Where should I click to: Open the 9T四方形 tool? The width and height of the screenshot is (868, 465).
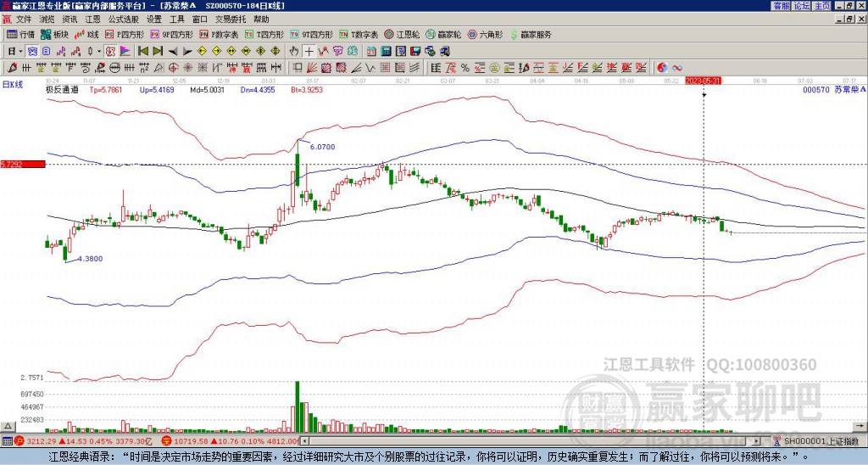click(311, 34)
